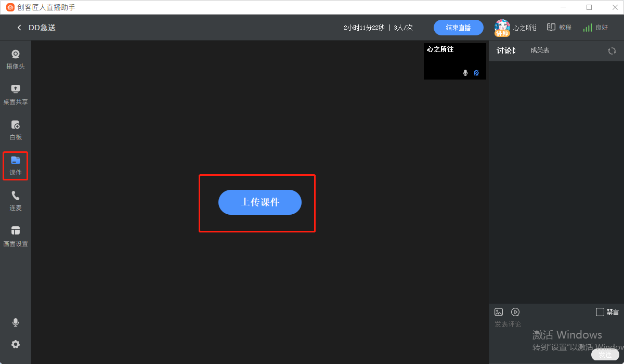Insert an image in the comment box
Viewport: 624px width, 364px height.
[x=499, y=312]
